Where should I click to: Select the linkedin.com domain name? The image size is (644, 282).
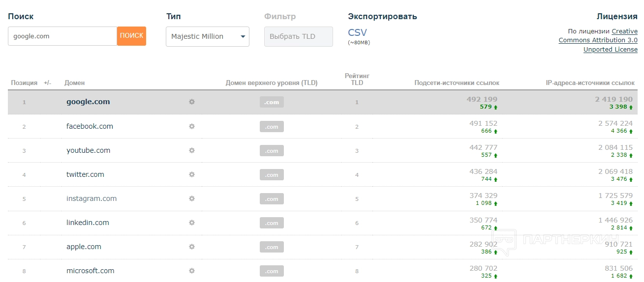point(88,223)
